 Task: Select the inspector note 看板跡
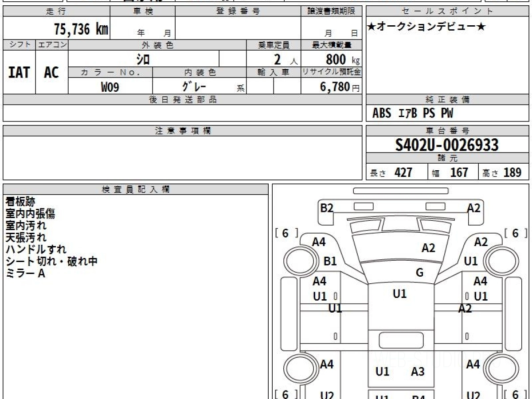[20, 202]
